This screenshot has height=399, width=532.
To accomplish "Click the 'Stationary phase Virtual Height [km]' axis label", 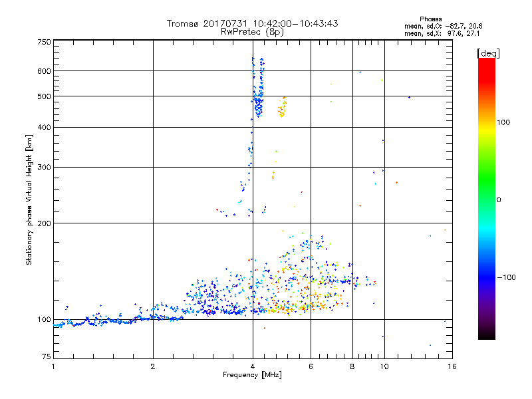I will click(29, 199).
